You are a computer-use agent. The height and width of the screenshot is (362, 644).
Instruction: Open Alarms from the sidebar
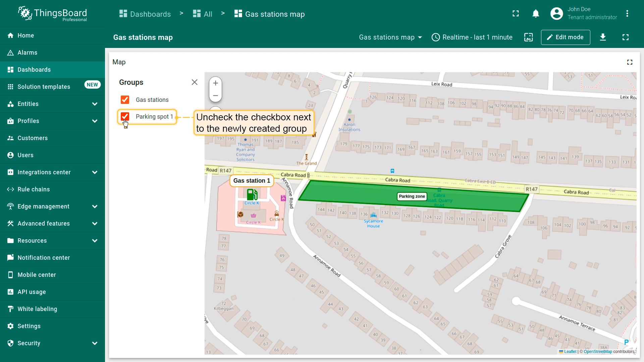(28, 53)
